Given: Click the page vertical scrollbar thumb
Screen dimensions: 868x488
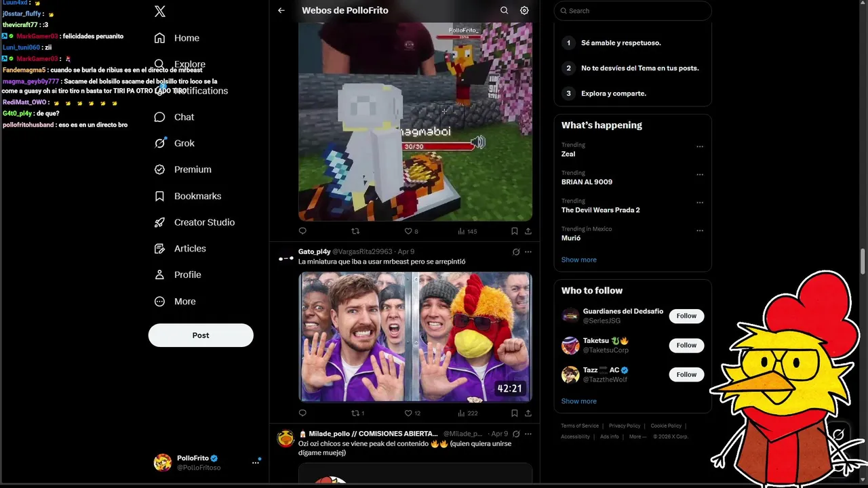Looking at the screenshot, I should click(863, 261).
